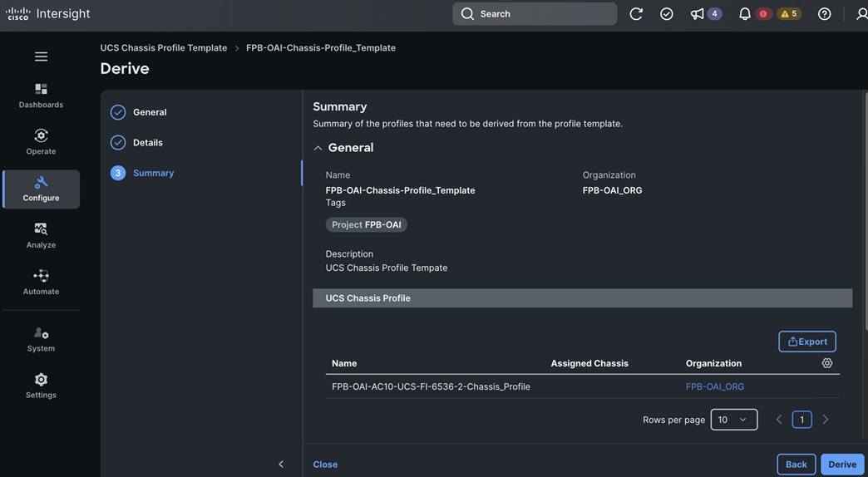Click description text UCS Chassis Profile Tempate
Viewport: 868px width, 477px height.
point(387,268)
